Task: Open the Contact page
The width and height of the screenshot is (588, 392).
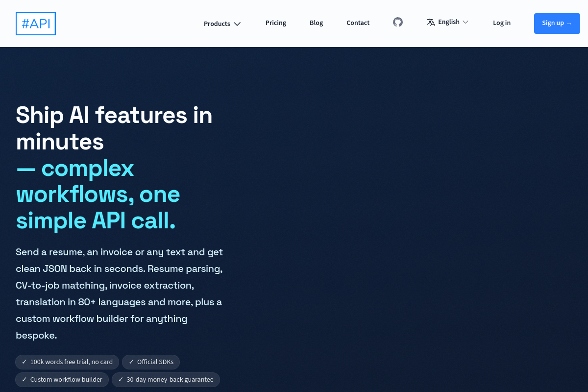Action: click(x=358, y=23)
